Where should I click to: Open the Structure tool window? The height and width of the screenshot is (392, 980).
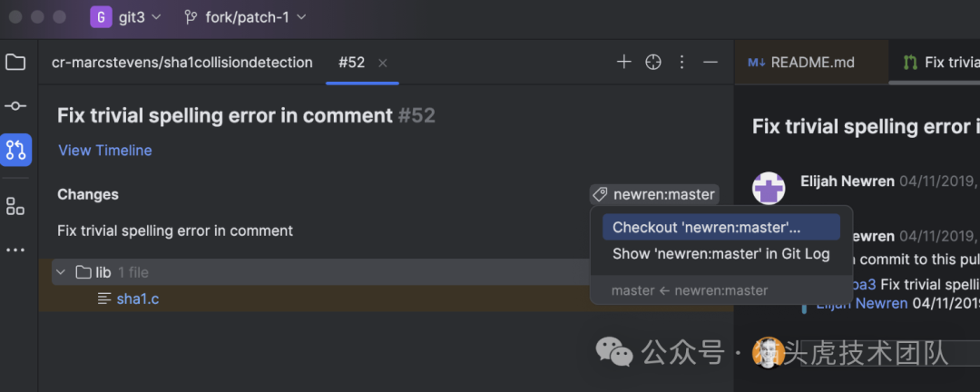(15, 206)
